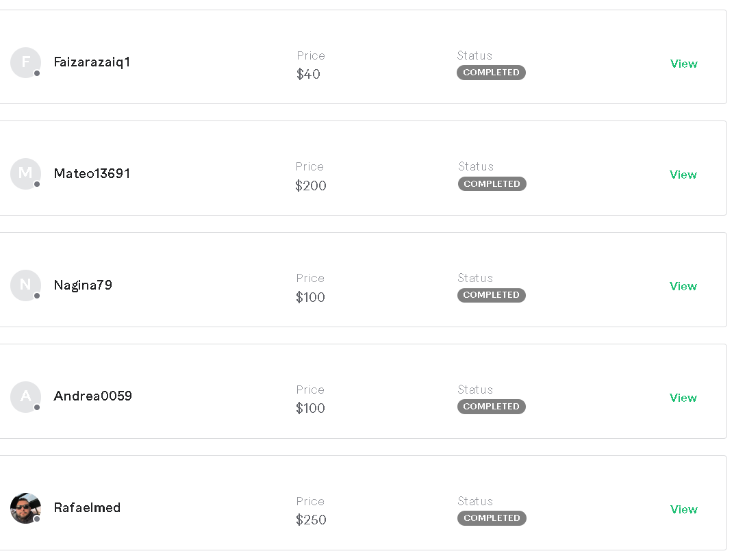734x560 pixels.
Task: Open the Rafaelmed username
Action: tap(87, 508)
